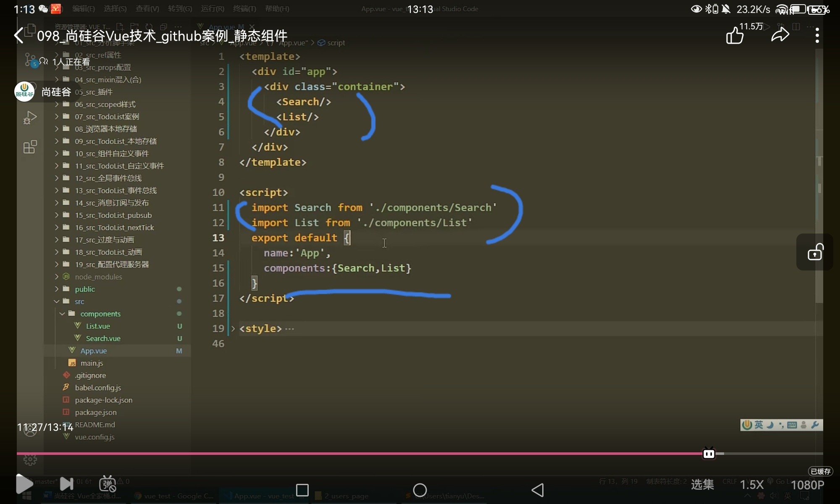Tap the Android recent apps square

pos(302,490)
